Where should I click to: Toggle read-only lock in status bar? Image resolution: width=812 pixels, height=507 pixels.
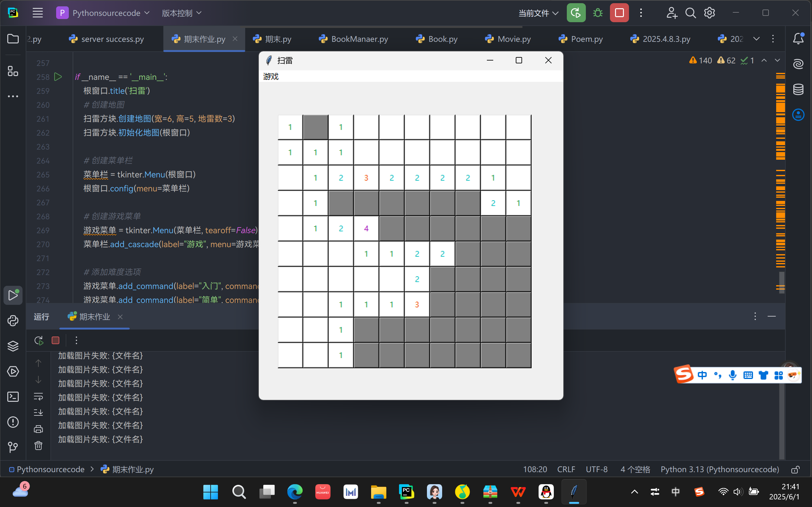(795, 469)
